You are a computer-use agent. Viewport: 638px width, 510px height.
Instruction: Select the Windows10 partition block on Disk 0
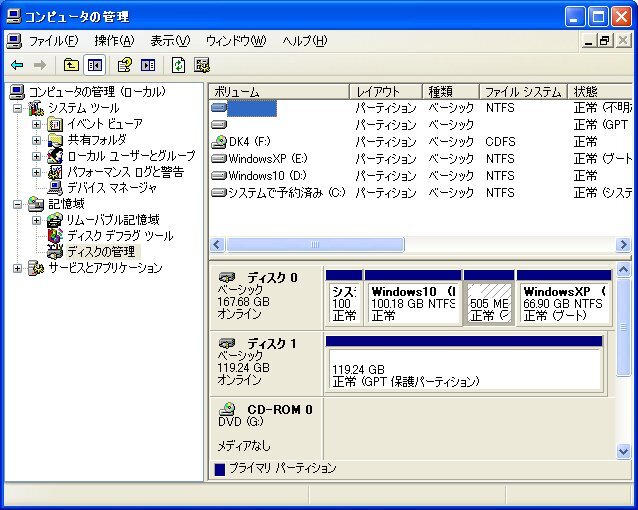412,302
